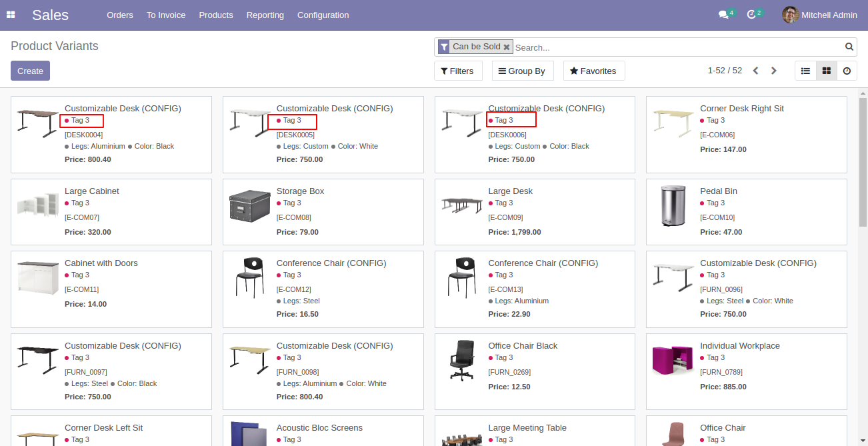The width and height of the screenshot is (868, 446).
Task: Open the DESK0004 Customizable Desk card image
Action: (x=38, y=123)
